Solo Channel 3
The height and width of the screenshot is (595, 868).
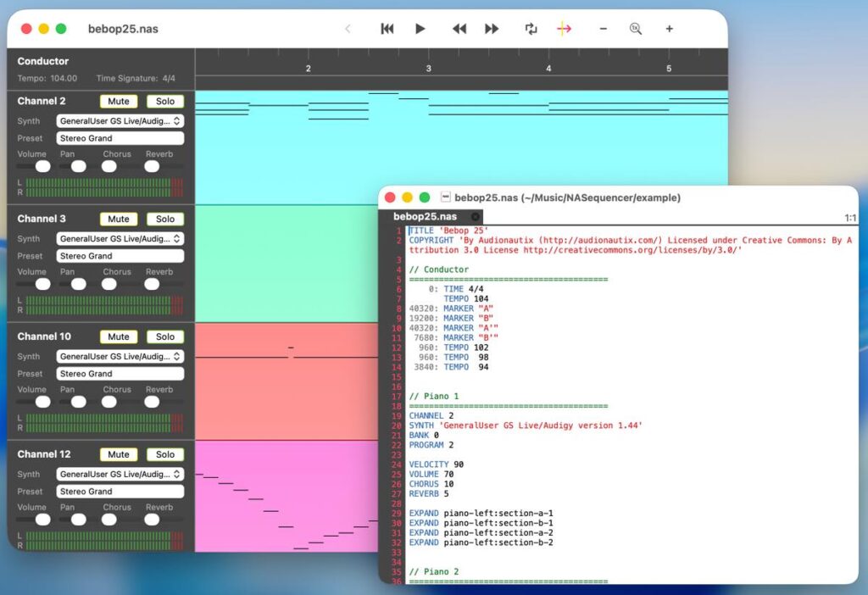pos(165,219)
